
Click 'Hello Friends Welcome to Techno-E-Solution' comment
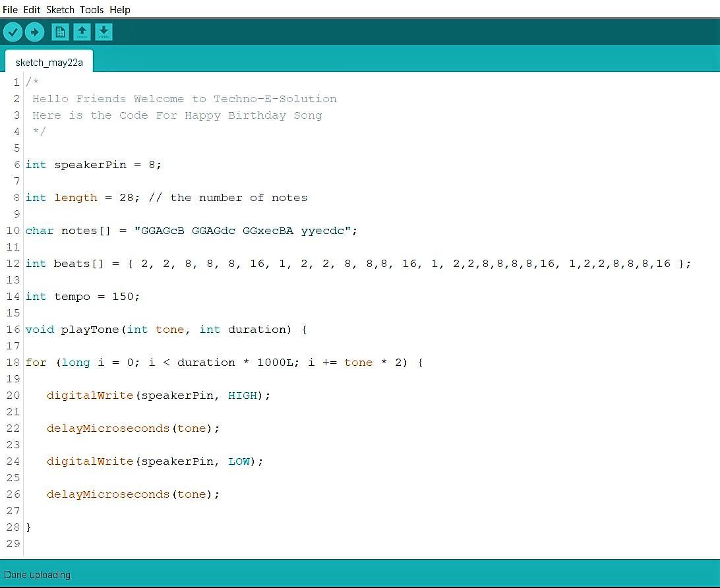[x=185, y=99]
